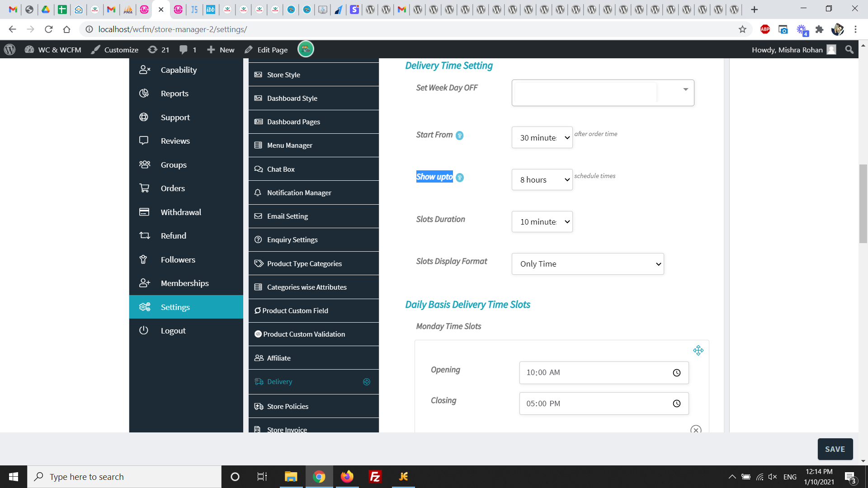Open the Slots Duration dropdown
Screen dimensions: 868x488
(542, 221)
